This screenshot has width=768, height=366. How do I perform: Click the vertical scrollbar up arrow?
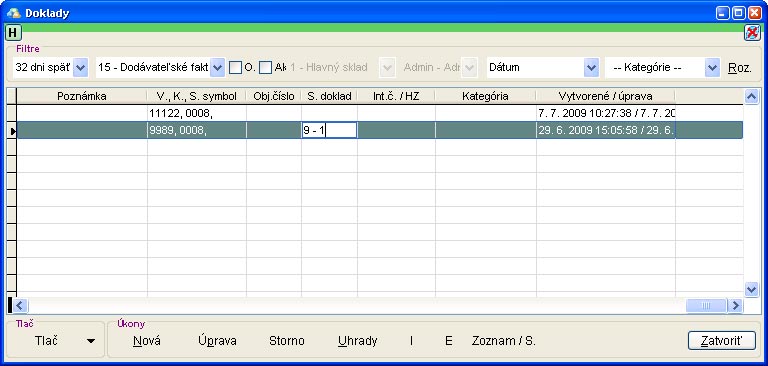coord(751,97)
